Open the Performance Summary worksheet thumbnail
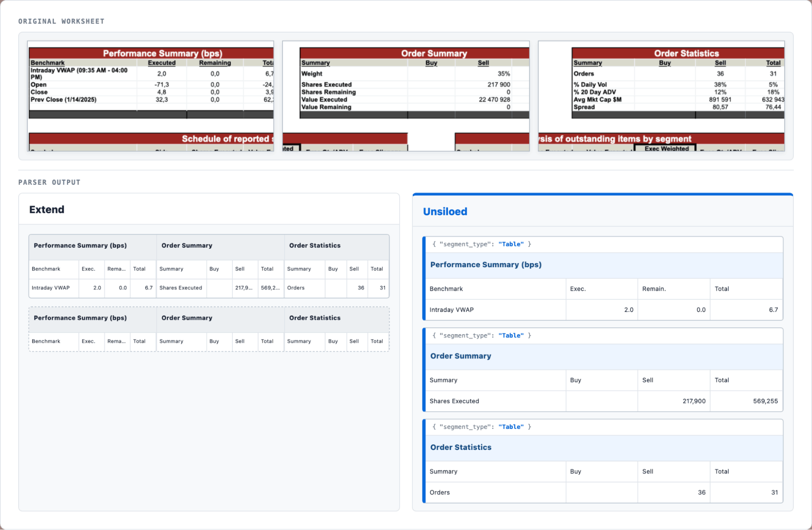The image size is (812, 530). [x=150, y=96]
